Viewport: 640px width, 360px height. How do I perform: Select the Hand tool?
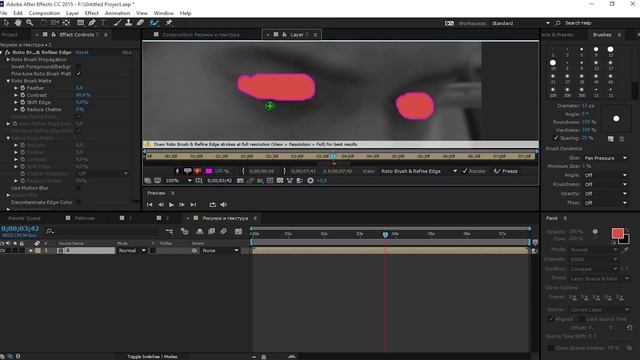pos(18,23)
